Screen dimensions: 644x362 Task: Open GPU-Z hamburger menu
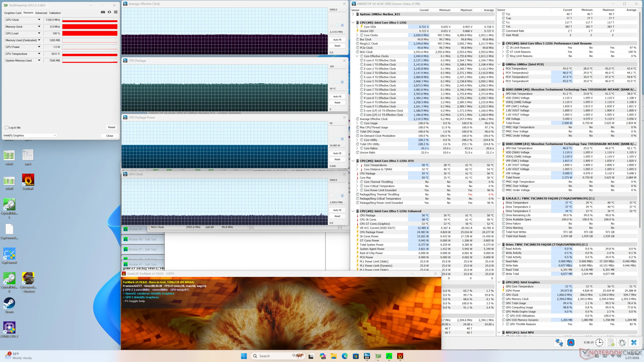[x=116, y=12]
